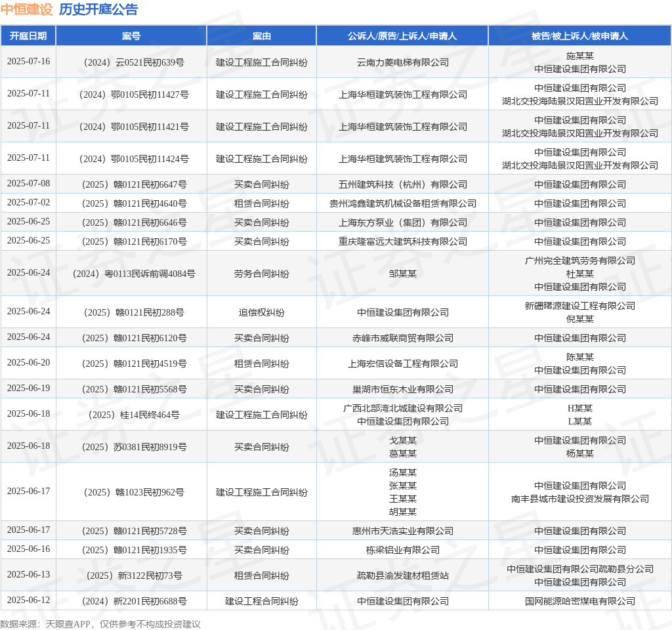The width and height of the screenshot is (672, 630).
Task: Click the 数据来源 footer note
Action: pyautogui.click(x=100, y=624)
